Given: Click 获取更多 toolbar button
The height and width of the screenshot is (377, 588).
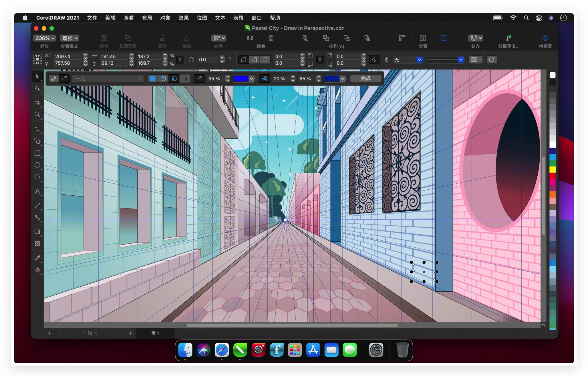Looking at the screenshot, I should click(x=508, y=38).
